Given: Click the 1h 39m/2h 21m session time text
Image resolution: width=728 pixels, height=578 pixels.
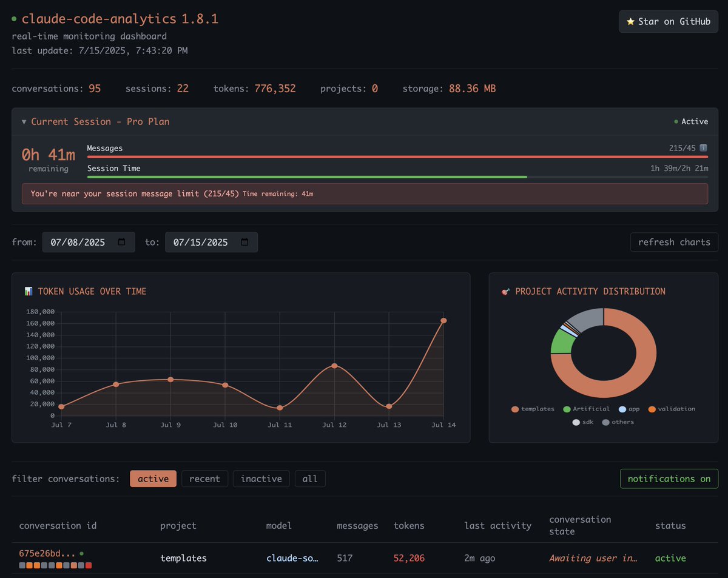Looking at the screenshot, I should 679,168.
